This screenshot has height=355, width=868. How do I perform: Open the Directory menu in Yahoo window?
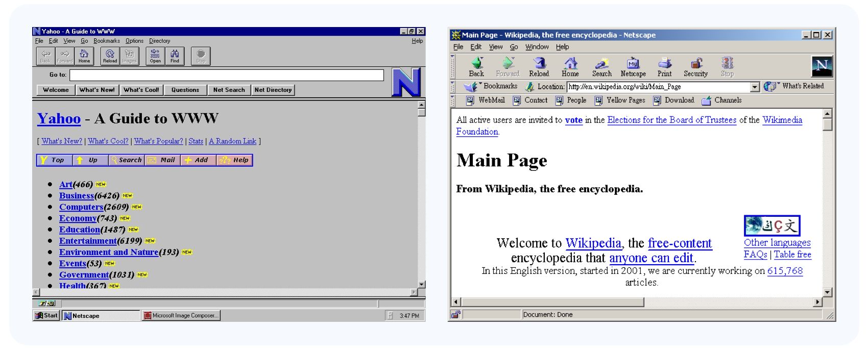(x=159, y=41)
